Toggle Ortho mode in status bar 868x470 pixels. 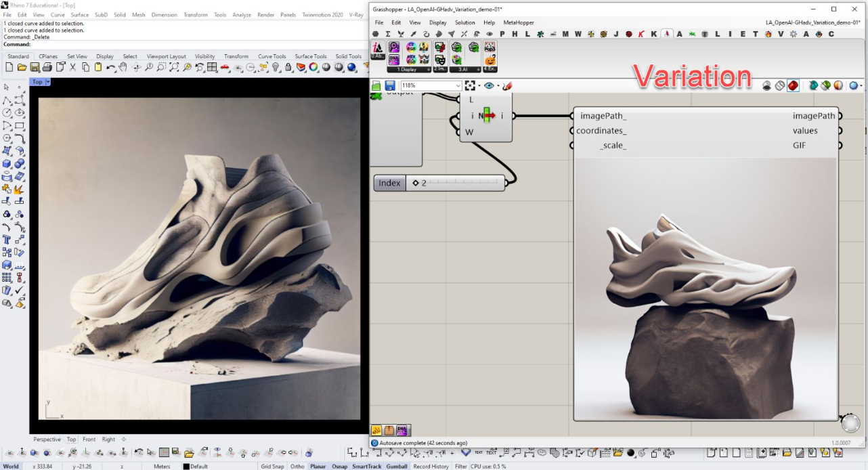[297, 467]
